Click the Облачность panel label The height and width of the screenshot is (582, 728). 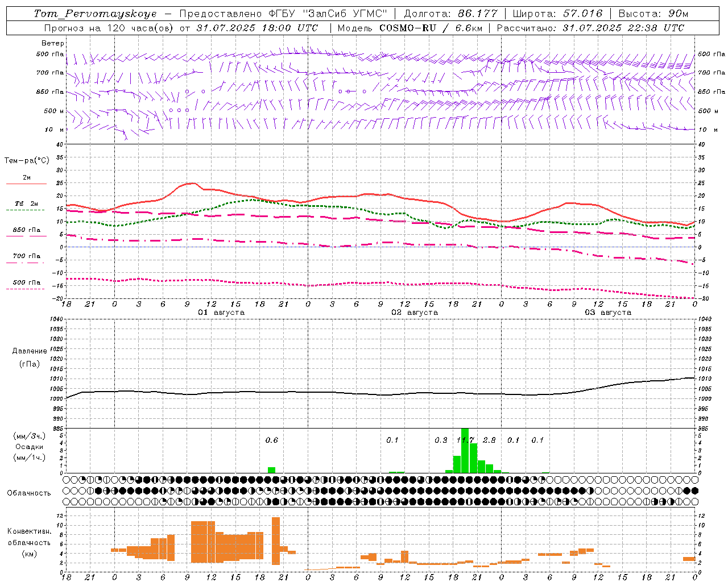point(29,493)
